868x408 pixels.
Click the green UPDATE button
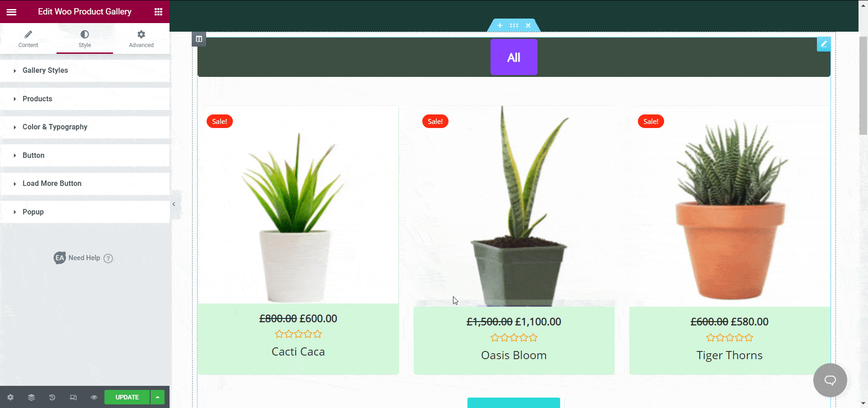point(127,397)
